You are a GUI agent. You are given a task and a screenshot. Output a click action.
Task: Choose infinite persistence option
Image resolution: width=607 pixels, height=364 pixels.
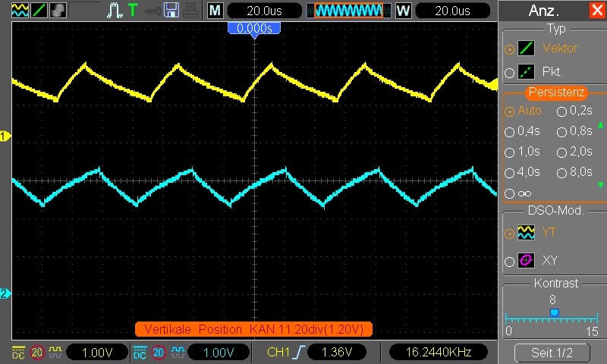tap(518, 193)
